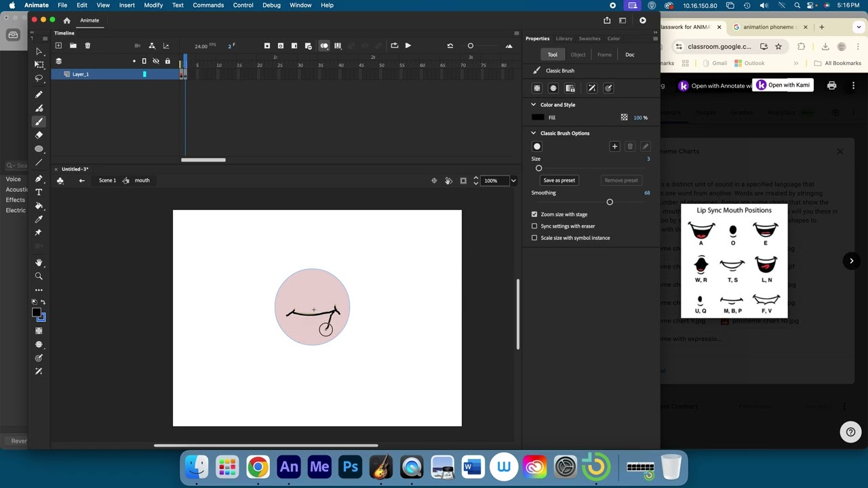Select the Pencil tool
The height and width of the screenshot is (488, 868).
coord(39,95)
